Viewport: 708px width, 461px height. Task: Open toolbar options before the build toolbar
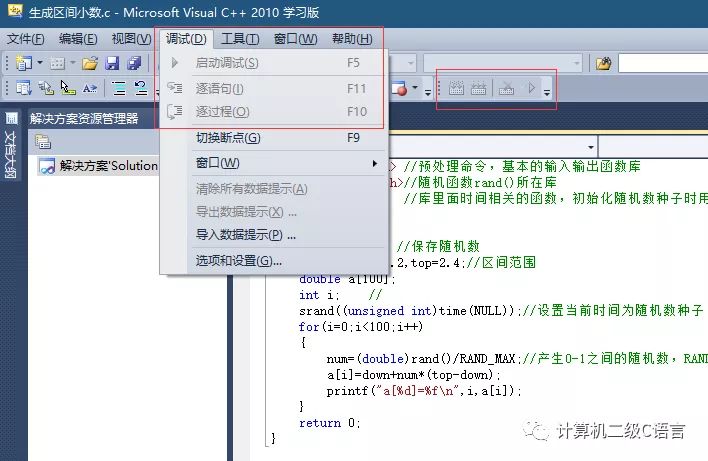[x=428, y=92]
